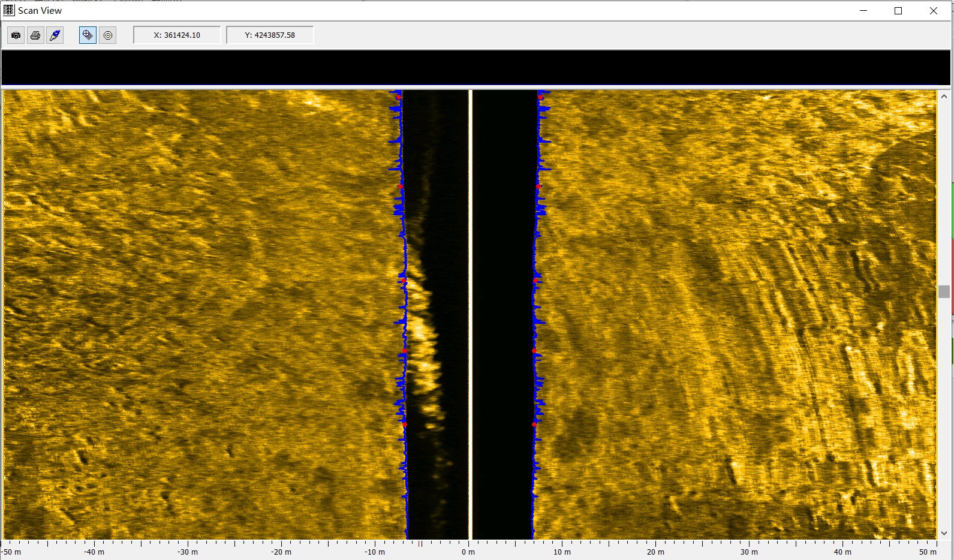This screenshot has width=954, height=560.
Task: Click the scroll down arrow of vertical scrollbar
Action: tap(944, 533)
